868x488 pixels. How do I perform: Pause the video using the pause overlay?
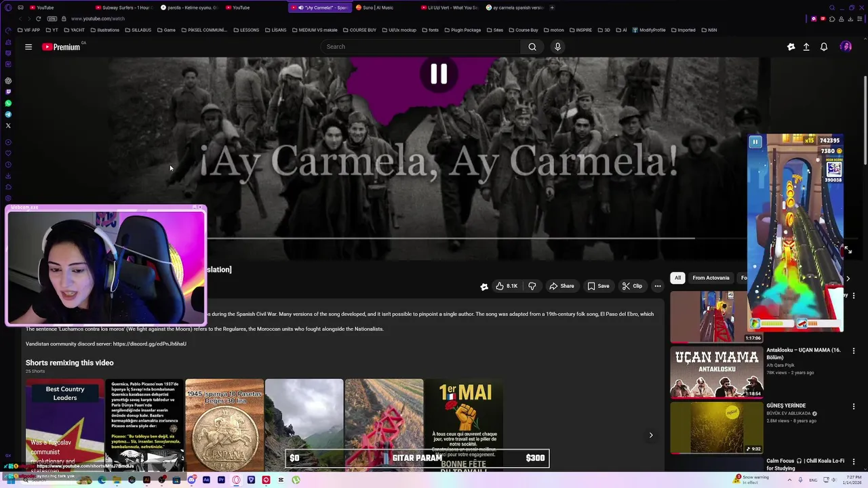(x=439, y=74)
